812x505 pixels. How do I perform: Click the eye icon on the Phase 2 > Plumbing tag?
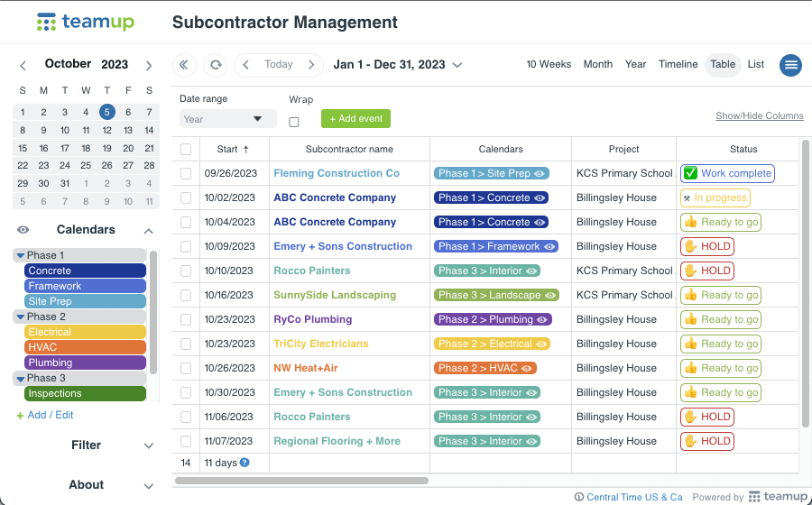point(541,320)
